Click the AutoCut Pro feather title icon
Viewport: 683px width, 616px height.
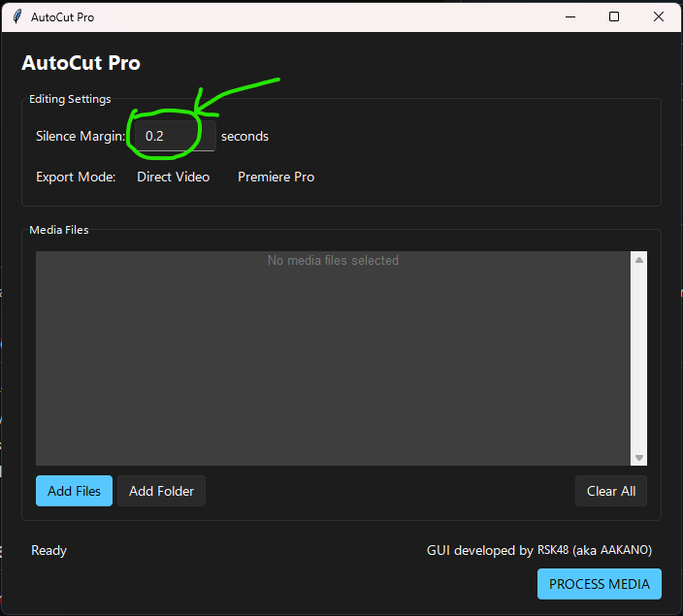coord(17,17)
